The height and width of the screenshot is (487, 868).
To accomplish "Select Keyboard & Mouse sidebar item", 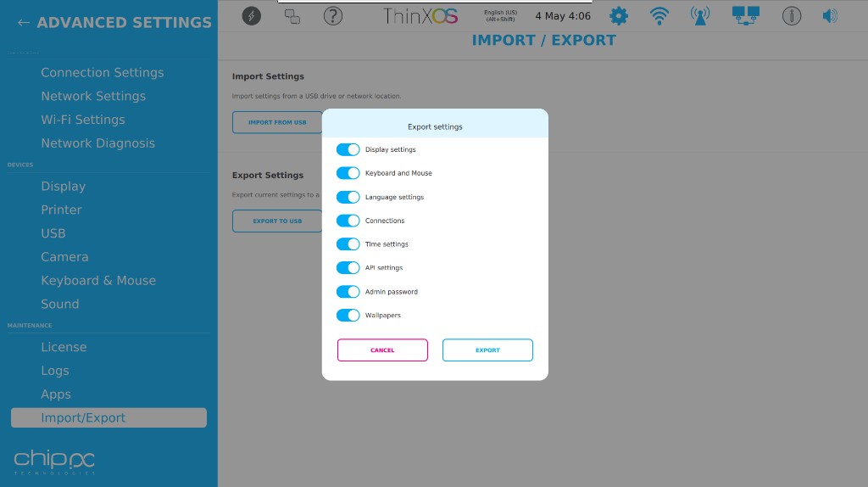I will [98, 280].
